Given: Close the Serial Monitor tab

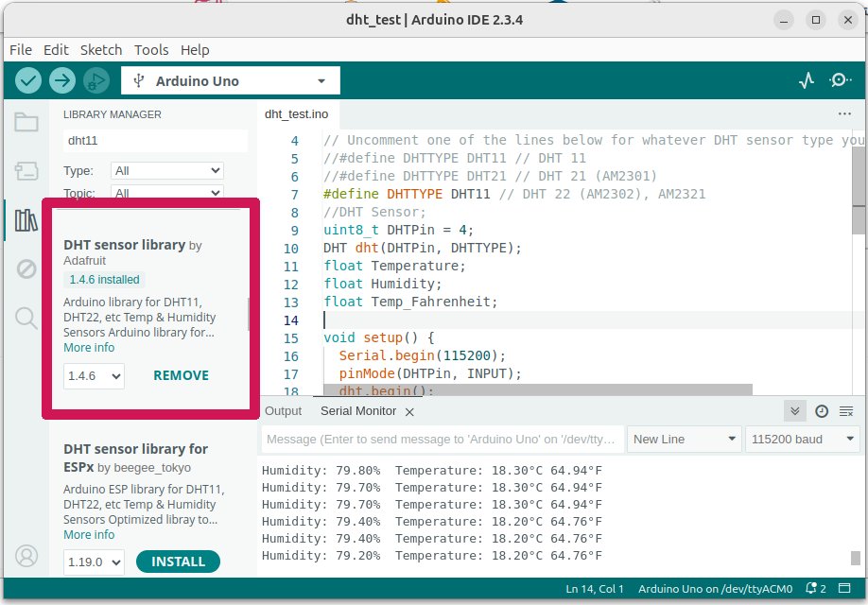Looking at the screenshot, I should pyautogui.click(x=409, y=412).
